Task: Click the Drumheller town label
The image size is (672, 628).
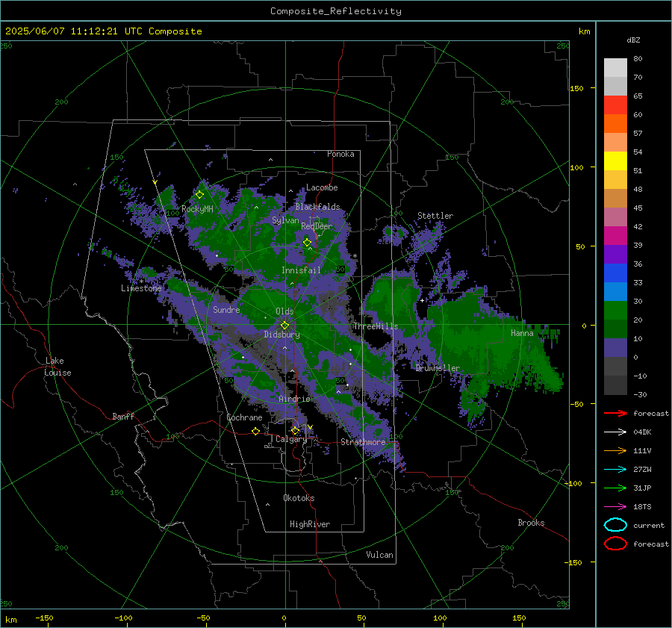Action: pos(438,368)
